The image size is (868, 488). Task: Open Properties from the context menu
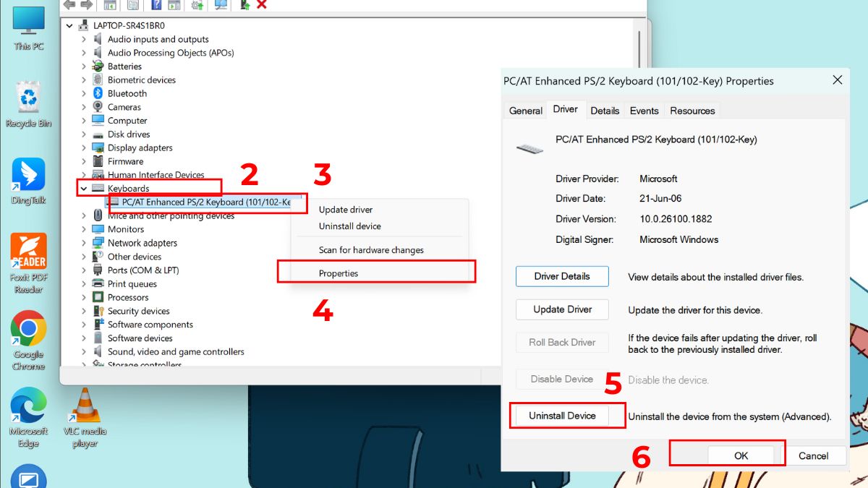coord(339,273)
